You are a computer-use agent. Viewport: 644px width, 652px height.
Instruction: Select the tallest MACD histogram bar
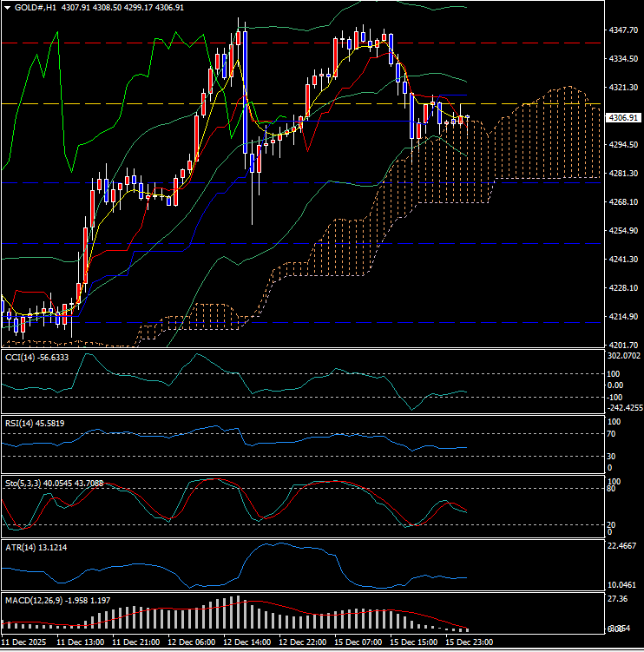point(236,613)
